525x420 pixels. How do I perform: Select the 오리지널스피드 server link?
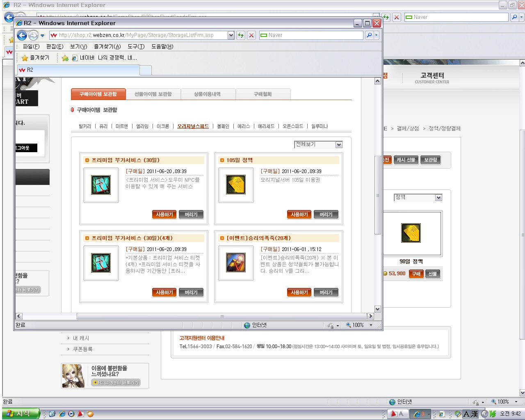pyautogui.click(x=193, y=126)
